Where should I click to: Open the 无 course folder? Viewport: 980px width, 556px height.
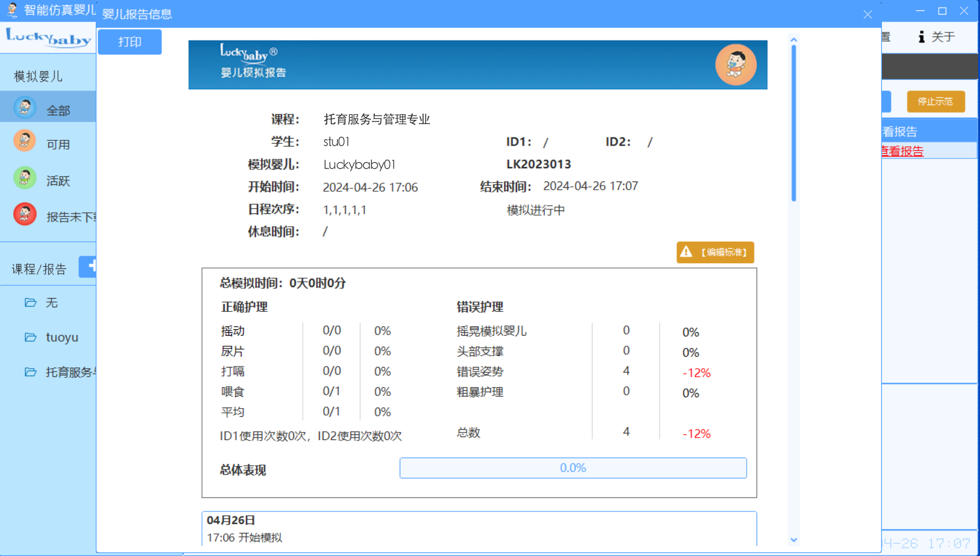coord(31,303)
